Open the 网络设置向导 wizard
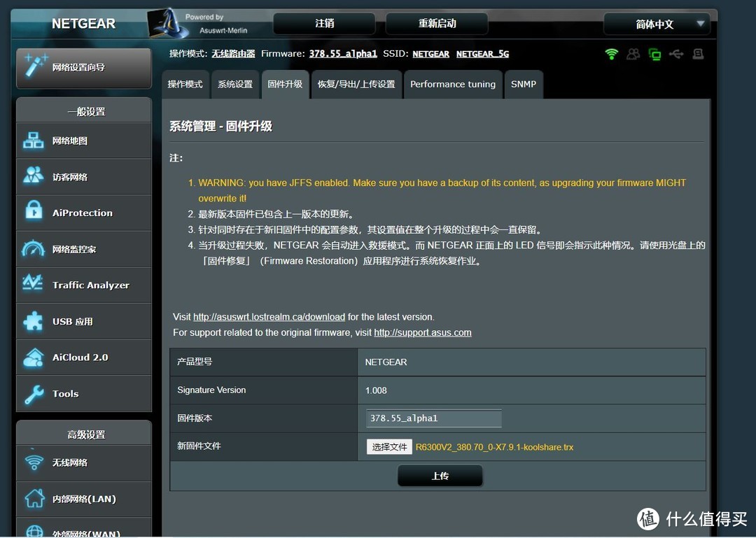756x538 pixels. (84, 67)
